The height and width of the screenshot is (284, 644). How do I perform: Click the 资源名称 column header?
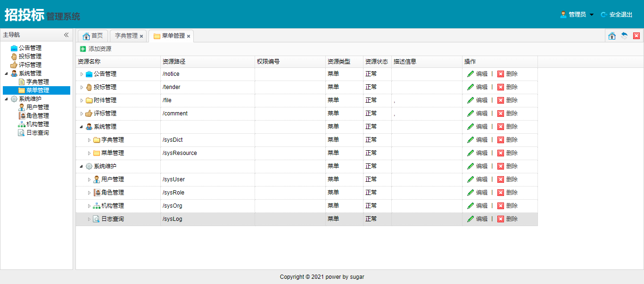tap(118, 62)
